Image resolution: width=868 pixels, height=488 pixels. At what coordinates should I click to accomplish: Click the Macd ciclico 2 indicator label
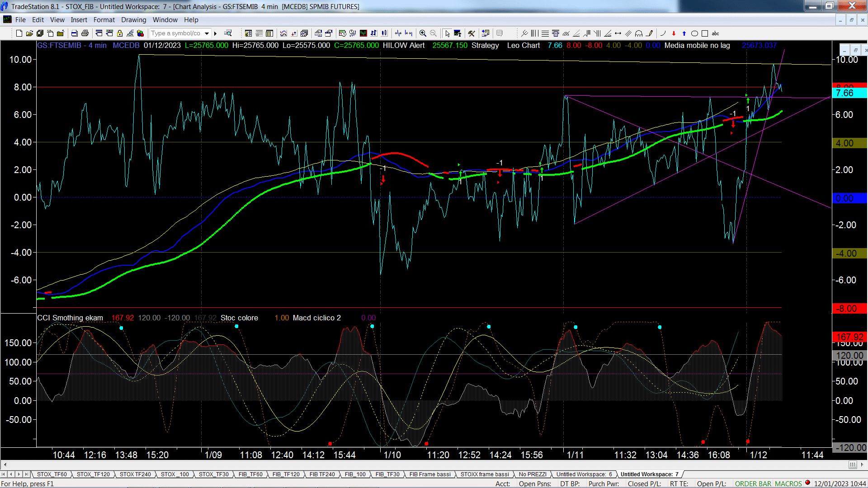tap(316, 318)
